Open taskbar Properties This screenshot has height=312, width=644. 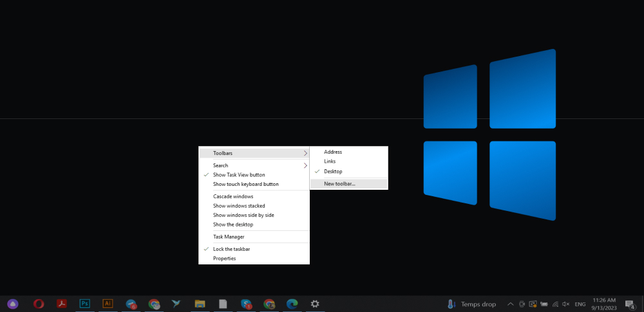254,259
